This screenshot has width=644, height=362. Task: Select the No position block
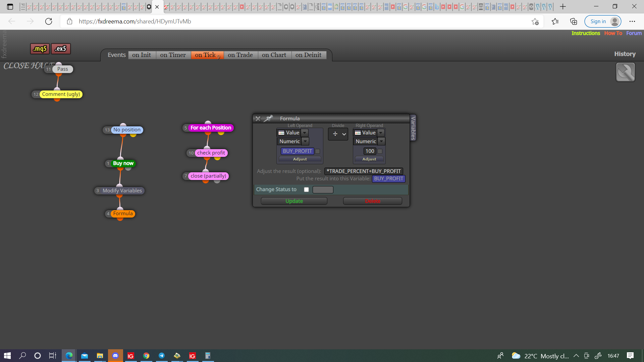tap(127, 130)
